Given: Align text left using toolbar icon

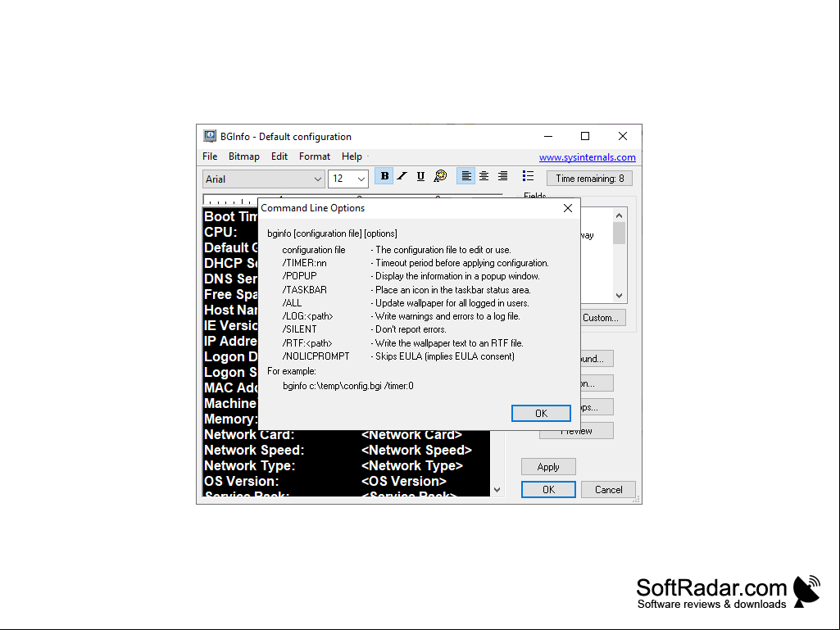Looking at the screenshot, I should 465,176.
